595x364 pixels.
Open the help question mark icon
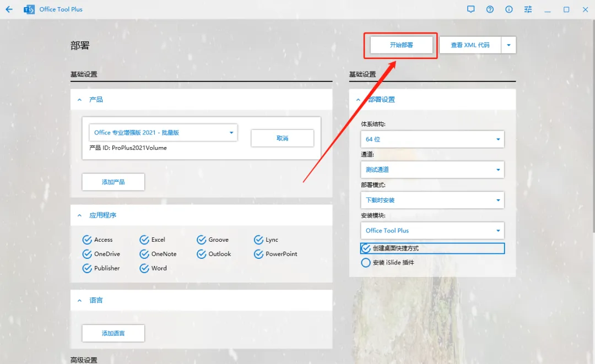490,9
